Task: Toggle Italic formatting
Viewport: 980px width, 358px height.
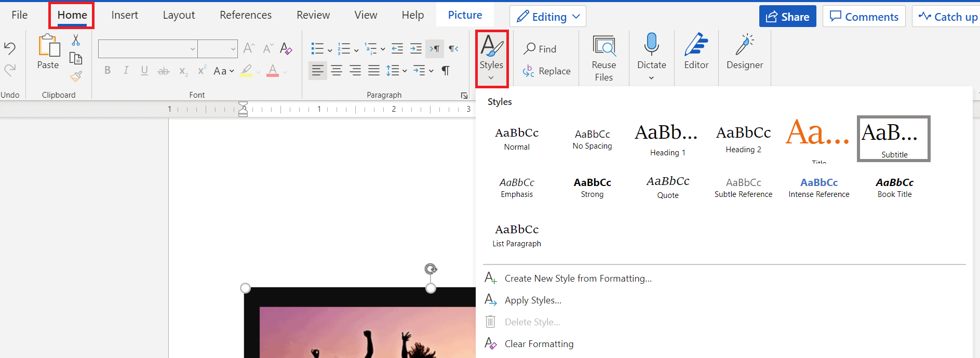Action: click(126, 70)
